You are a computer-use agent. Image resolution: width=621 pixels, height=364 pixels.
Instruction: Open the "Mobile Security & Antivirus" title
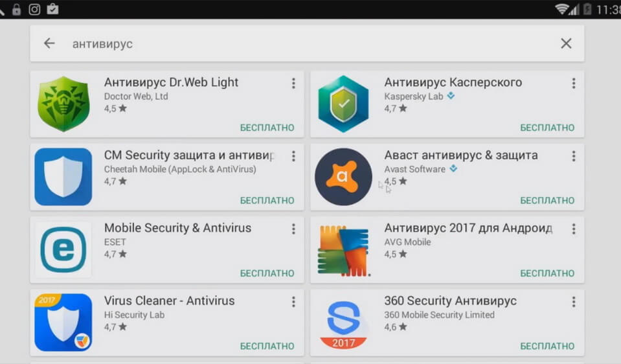click(x=178, y=228)
